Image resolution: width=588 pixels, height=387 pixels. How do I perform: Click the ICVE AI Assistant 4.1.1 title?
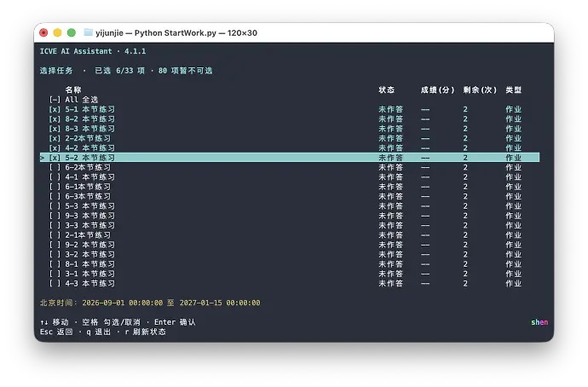tap(93, 51)
